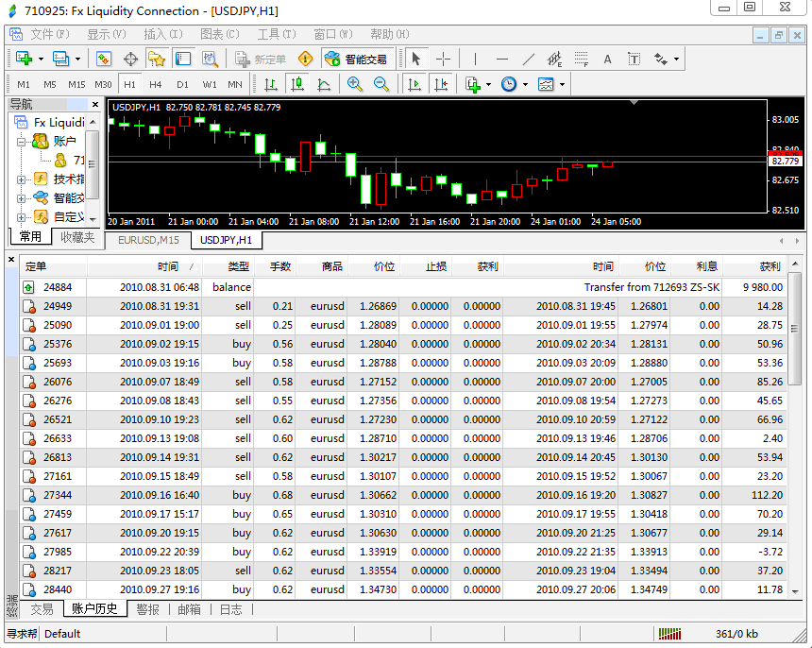Zoom out of the chart

pyautogui.click(x=381, y=84)
